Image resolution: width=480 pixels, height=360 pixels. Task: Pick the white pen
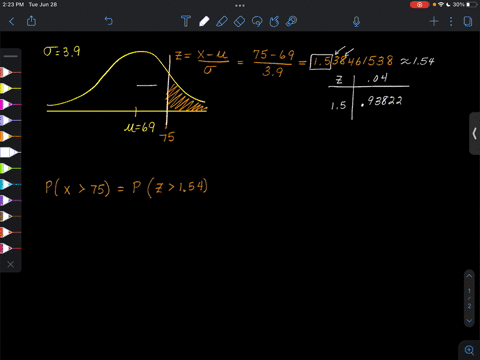pos(10,152)
